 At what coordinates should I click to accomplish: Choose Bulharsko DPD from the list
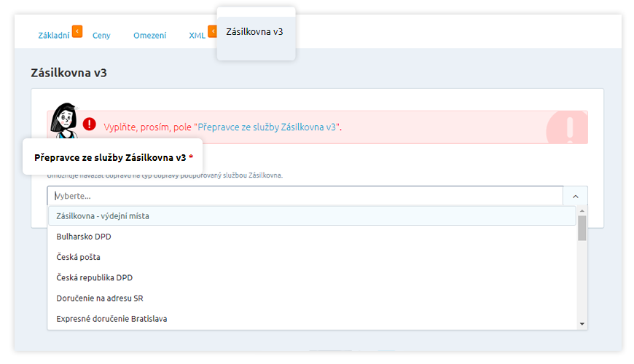tap(312, 237)
